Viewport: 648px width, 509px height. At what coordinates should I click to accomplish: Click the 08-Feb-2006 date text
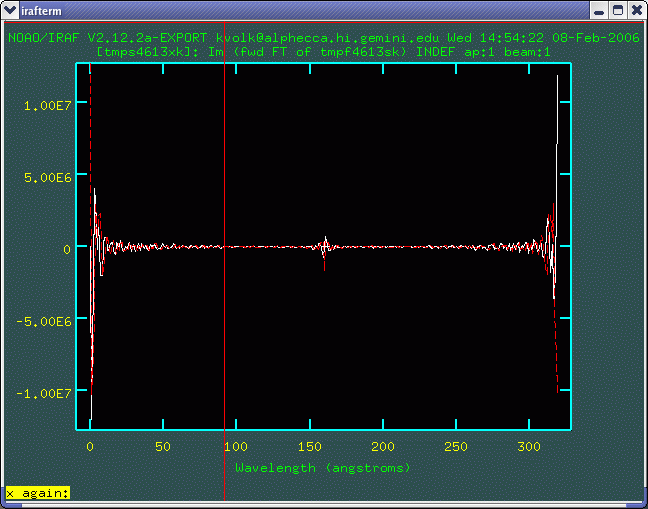coord(596,38)
